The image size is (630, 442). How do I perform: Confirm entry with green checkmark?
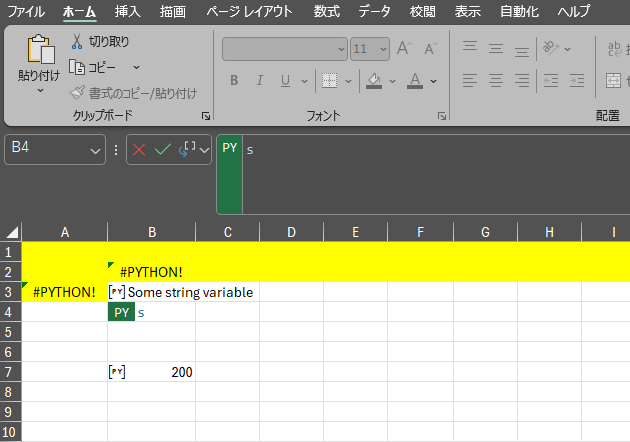click(163, 149)
